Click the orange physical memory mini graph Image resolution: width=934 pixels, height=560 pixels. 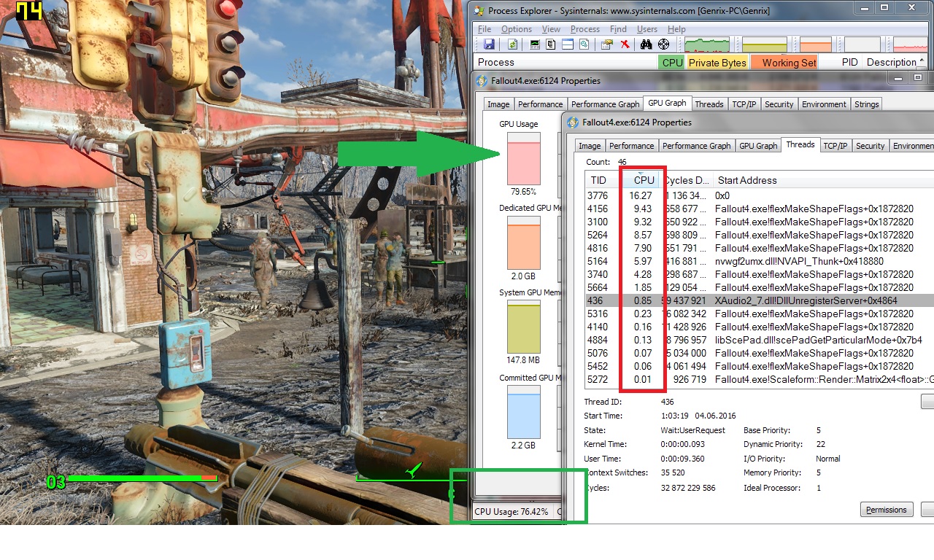816,44
